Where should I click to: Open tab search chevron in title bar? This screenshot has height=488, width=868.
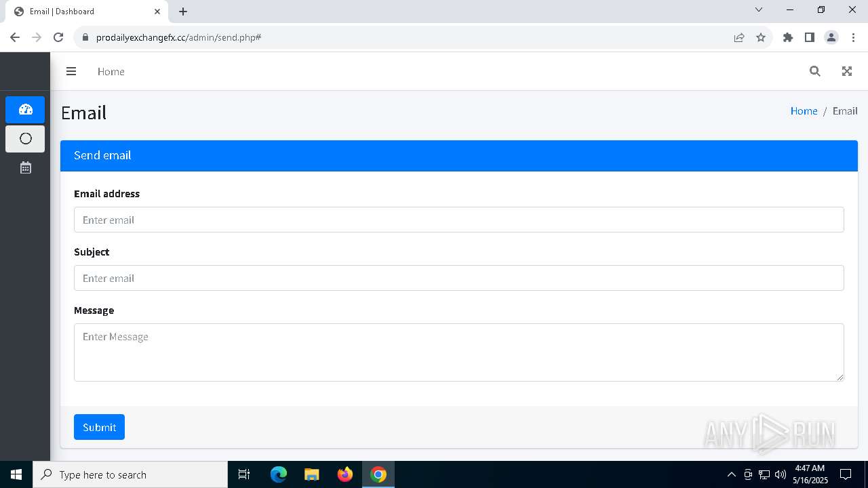pyautogui.click(x=759, y=9)
